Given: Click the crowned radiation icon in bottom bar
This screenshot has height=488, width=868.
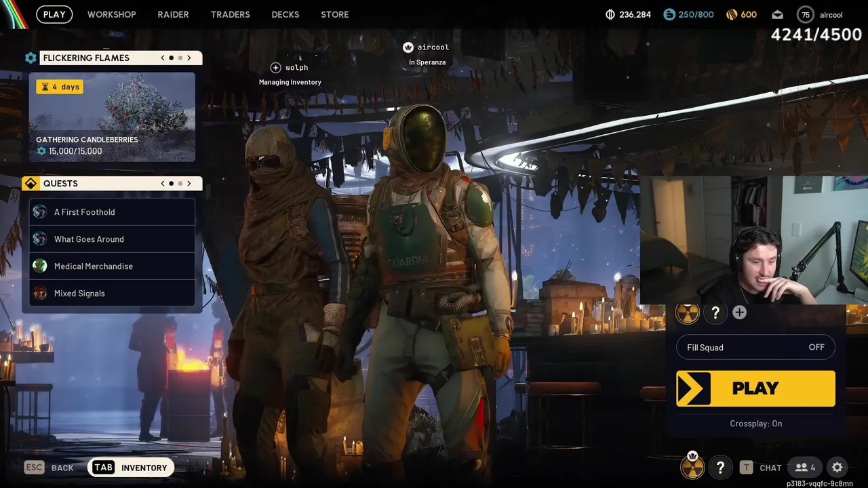Looking at the screenshot, I should click(692, 467).
